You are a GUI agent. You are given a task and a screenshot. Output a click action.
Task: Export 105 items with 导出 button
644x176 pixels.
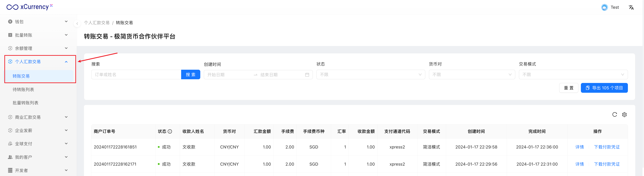[x=604, y=88]
